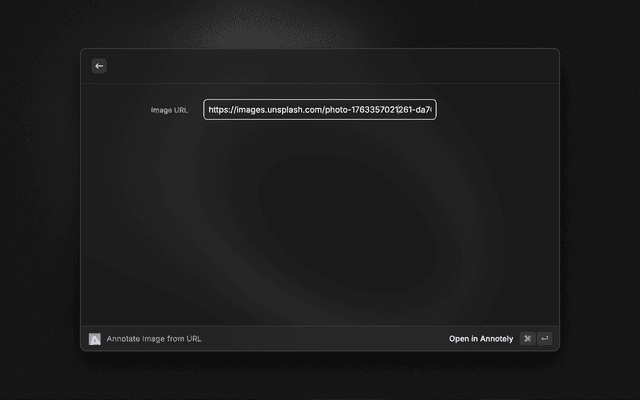Image resolution: width=640 pixels, height=400 pixels.
Task: Click the back arrow button
Action: [99, 66]
